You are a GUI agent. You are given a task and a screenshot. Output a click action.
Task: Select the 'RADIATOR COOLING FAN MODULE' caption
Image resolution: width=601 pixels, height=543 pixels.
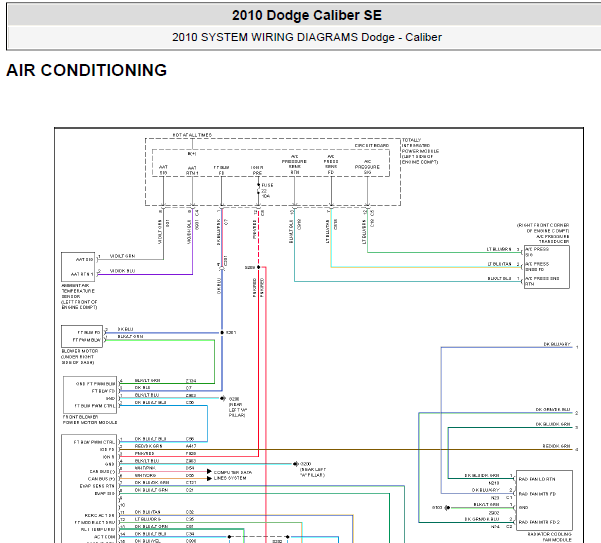pyautogui.click(x=549, y=537)
